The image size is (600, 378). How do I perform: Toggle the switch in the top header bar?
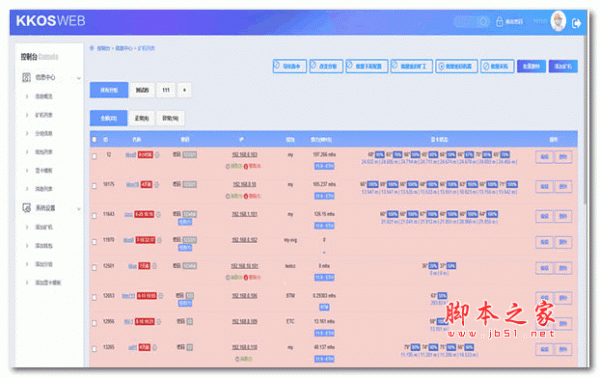coord(472,21)
